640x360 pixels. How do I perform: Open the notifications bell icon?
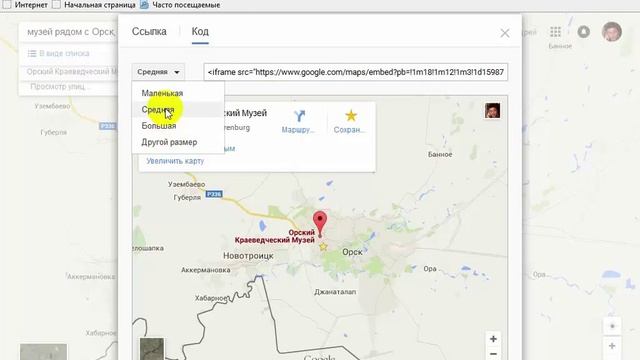[x=584, y=32]
